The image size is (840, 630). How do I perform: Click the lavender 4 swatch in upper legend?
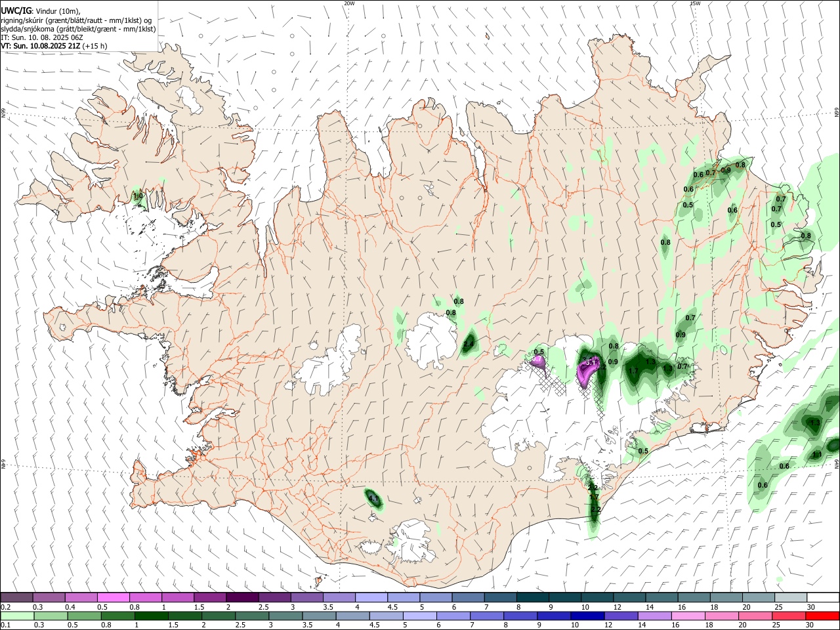click(371, 597)
